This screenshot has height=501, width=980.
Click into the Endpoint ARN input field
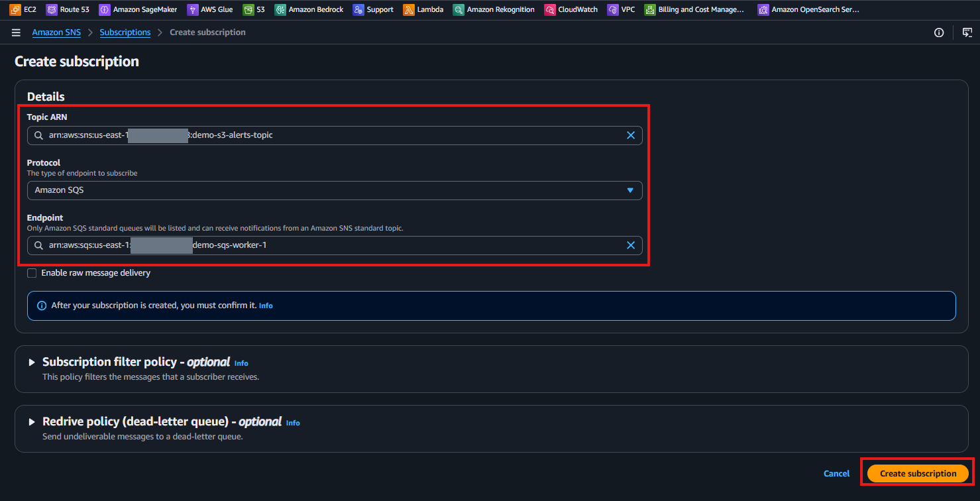335,245
